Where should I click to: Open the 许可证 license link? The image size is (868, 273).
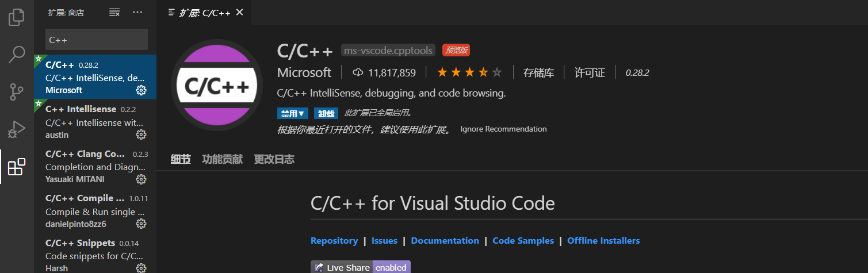pos(590,72)
